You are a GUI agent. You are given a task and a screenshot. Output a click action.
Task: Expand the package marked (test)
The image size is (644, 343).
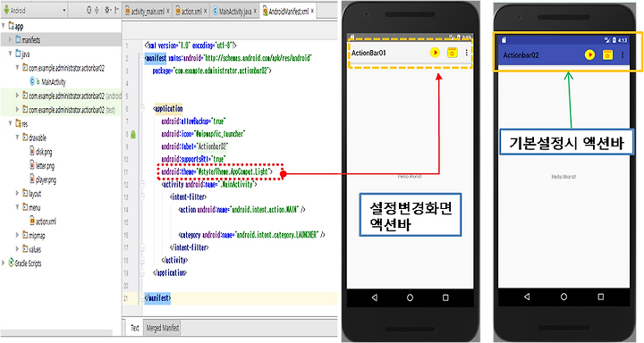click(17, 110)
